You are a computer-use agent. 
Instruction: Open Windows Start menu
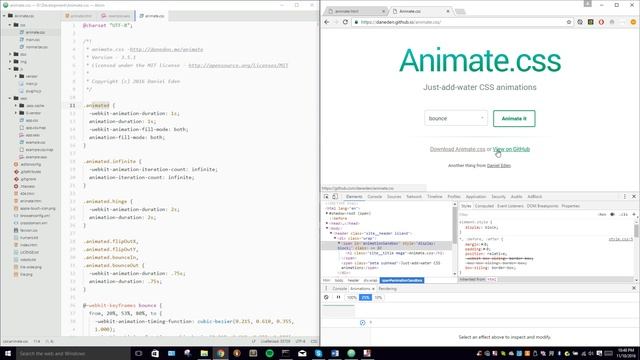click(7, 353)
